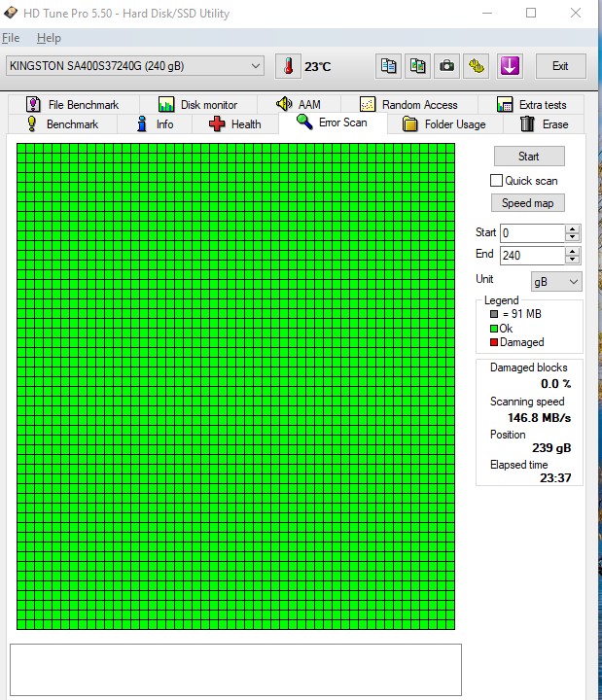Switch to the Benchmark tab
The height and width of the screenshot is (700, 602).
(62, 124)
